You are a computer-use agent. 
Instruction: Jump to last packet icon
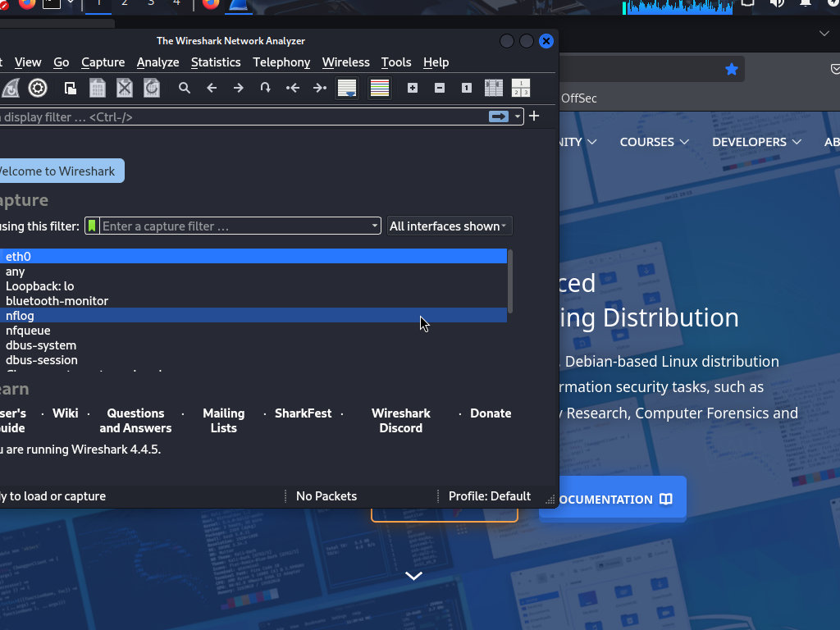[320, 89]
